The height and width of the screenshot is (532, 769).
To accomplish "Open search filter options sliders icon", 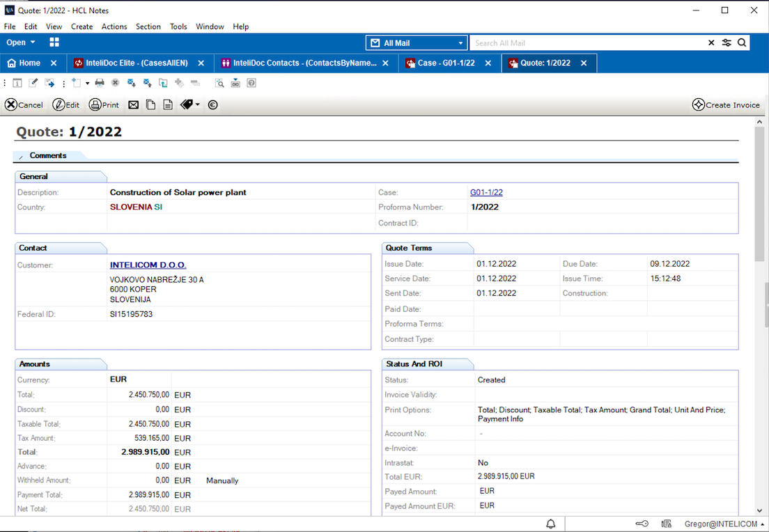I will 727,43.
